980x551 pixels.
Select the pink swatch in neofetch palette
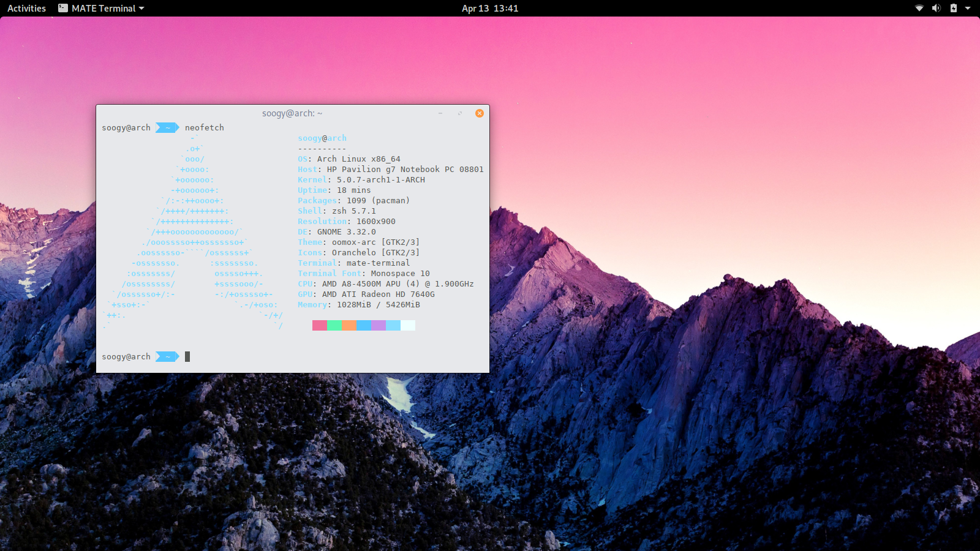click(x=319, y=325)
